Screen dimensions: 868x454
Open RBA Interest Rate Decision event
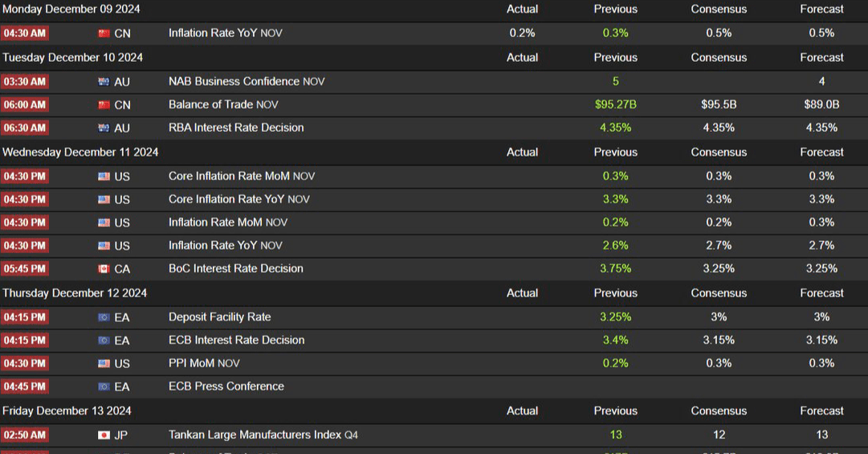(x=236, y=128)
